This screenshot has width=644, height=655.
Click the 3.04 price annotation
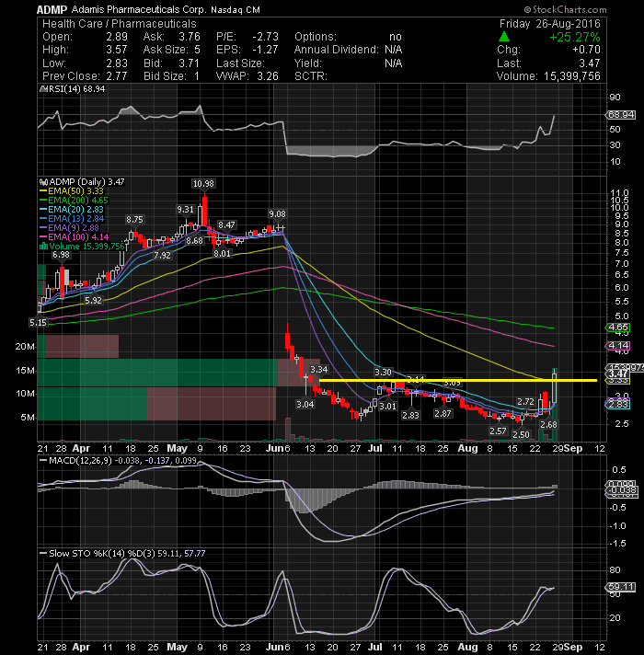pos(305,405)
